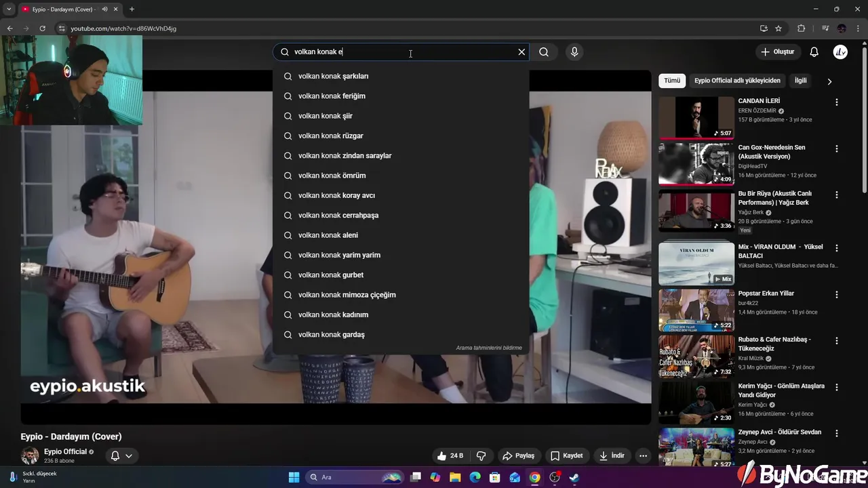Select the Tümü filter chip

pos(672,81)
